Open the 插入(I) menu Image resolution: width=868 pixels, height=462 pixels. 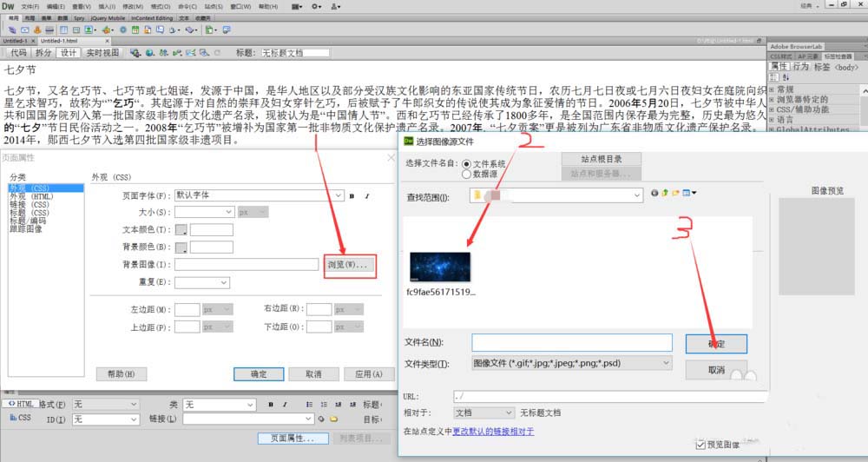click(107, 7)
